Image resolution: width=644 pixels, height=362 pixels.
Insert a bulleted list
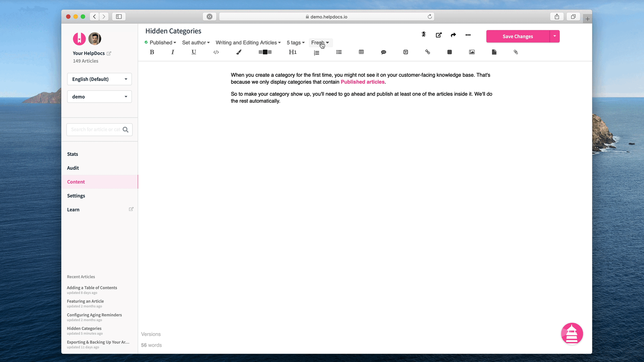[339, 52]
